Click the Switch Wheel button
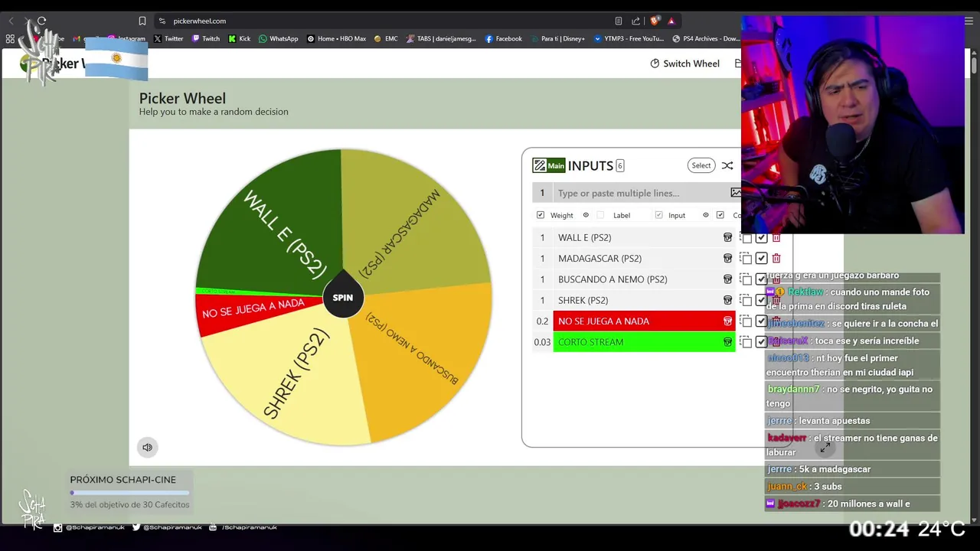 pyautogui.click(x=684, y=64)
